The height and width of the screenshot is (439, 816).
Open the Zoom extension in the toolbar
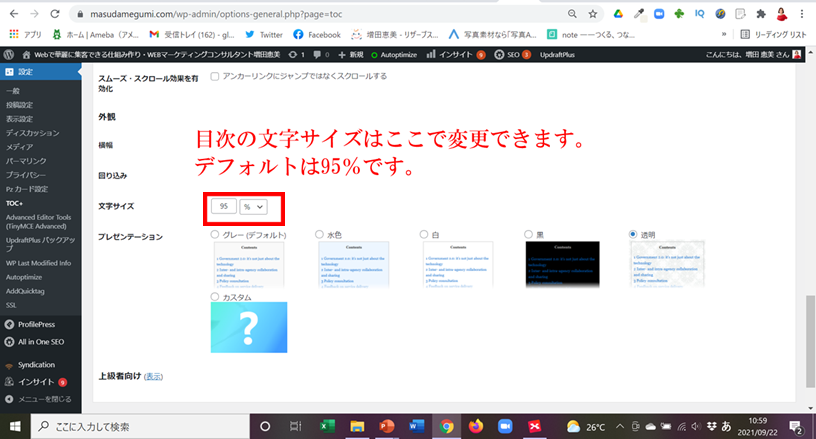point(659,14)
